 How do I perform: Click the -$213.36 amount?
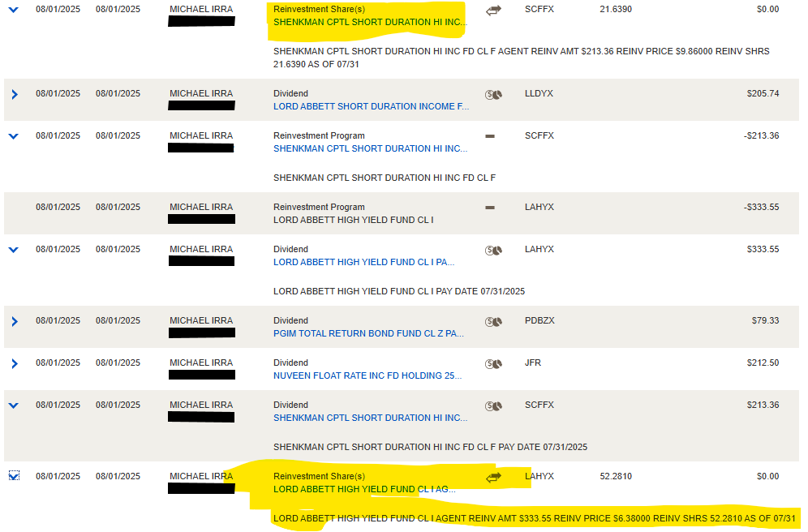click(x=761, y=136)
